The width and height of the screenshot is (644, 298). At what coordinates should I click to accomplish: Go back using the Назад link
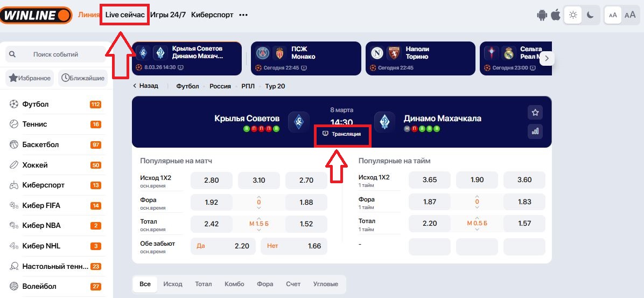click(x=145, y=86)
